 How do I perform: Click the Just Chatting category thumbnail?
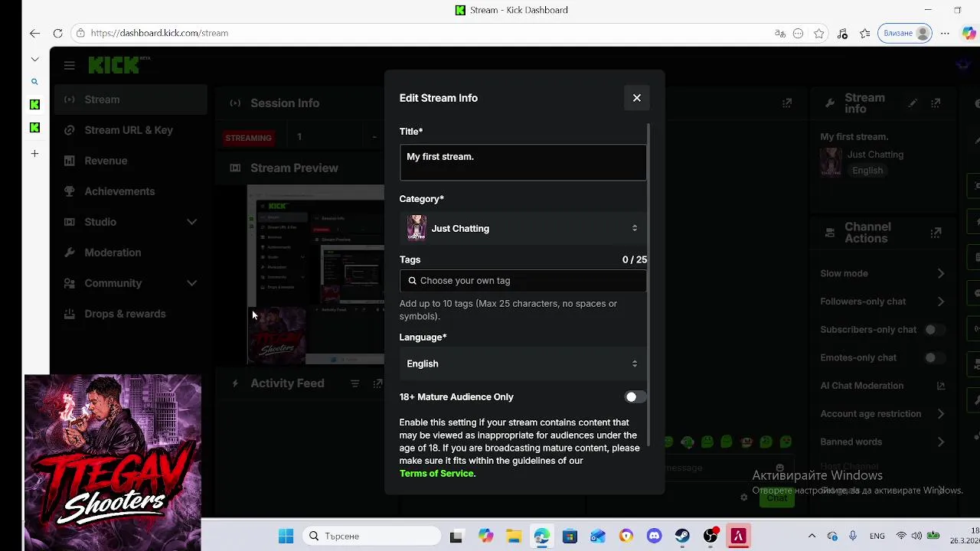coord(416,228)
